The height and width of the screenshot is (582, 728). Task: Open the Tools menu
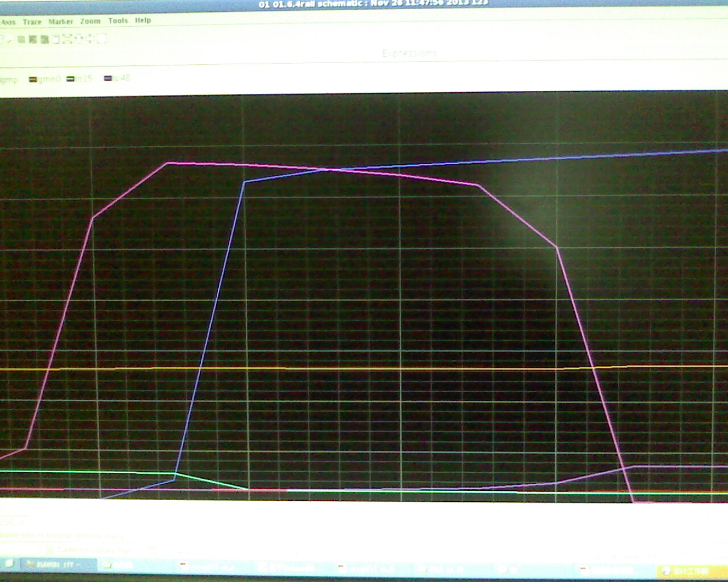(x=118, y=20)
